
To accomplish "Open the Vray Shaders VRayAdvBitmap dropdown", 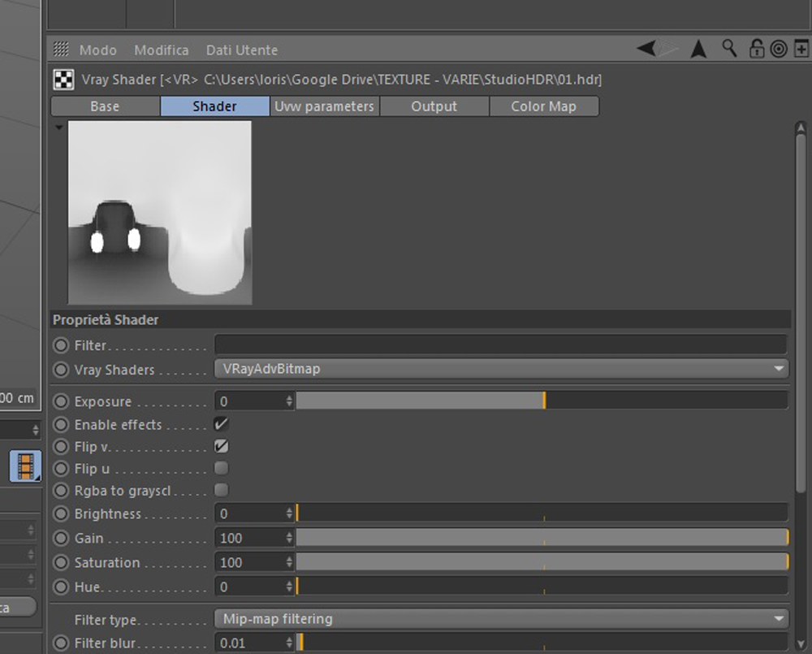I will click(501, 369).
